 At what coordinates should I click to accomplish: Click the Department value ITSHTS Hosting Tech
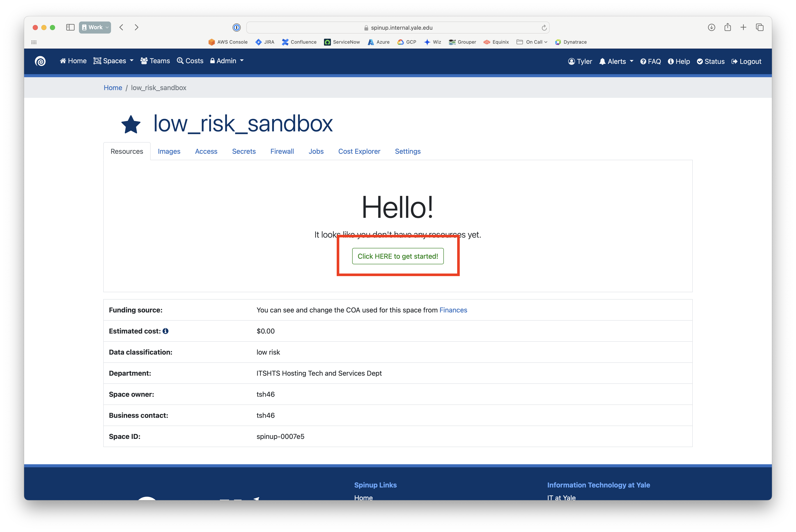tap(319, 373)
